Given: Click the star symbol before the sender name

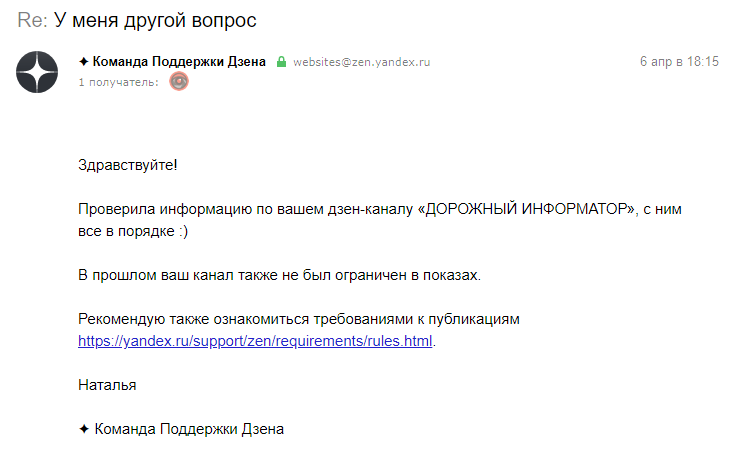Looking at the screenshot, I should click(x=84, y=62).
